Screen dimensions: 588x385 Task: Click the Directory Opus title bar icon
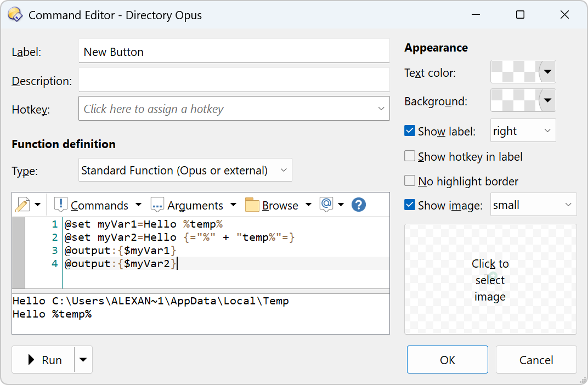coord(15,15)
